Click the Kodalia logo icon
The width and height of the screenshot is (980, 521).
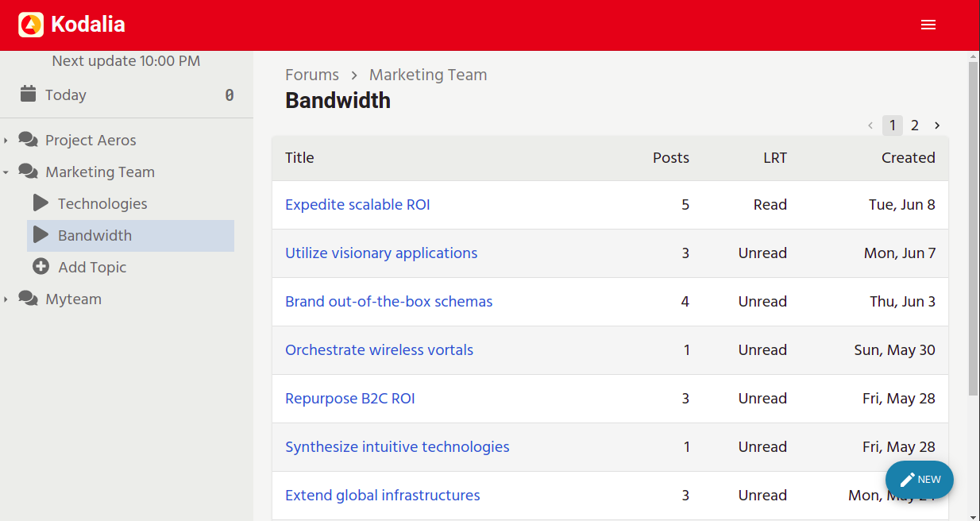pyautogui.click(x=31, y=25)
